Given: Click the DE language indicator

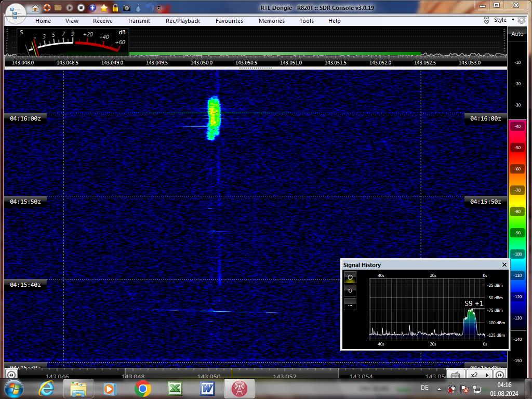Looking at the screenshot, I should pos(425,388).
